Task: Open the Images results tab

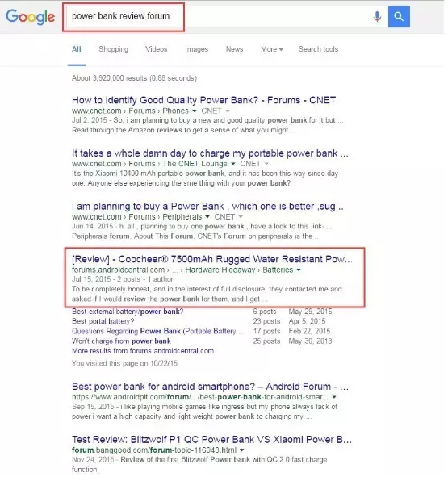Action: coord(196,49)
